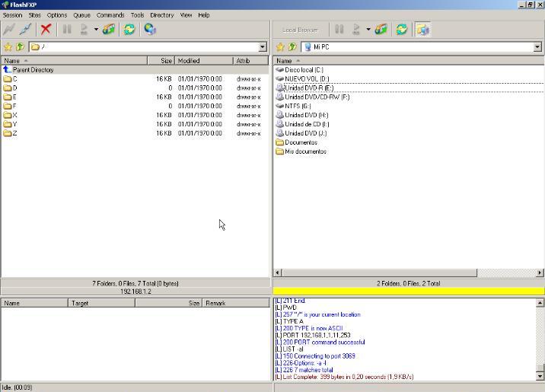Click queue pane Remark column header
Image resolution: width=545 pixels, height=392 pixels.
click(x=236, y=304)
